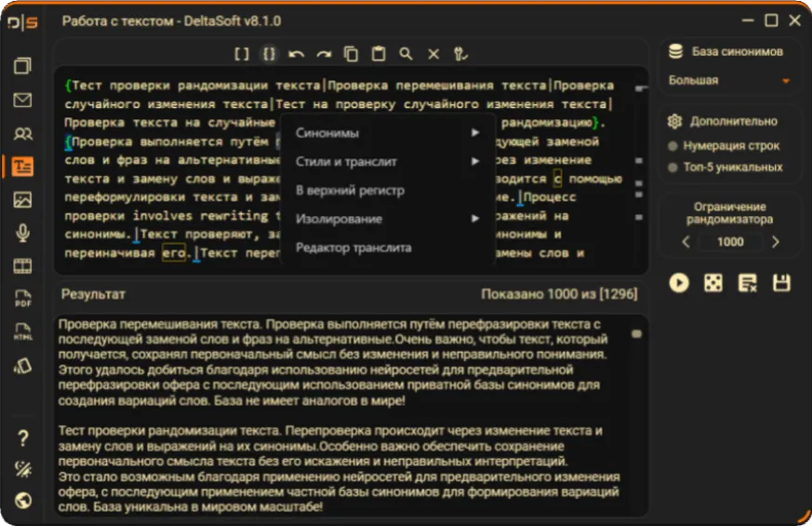Choose Редактор транслита menu item

tap(387, 248)
